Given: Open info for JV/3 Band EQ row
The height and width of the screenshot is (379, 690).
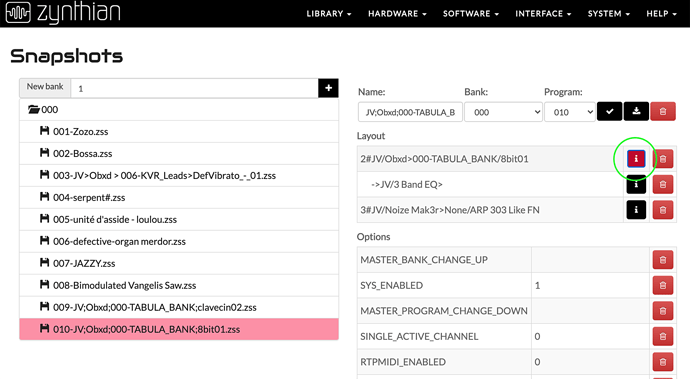Looking at the screenshot, I should point(636,184).
